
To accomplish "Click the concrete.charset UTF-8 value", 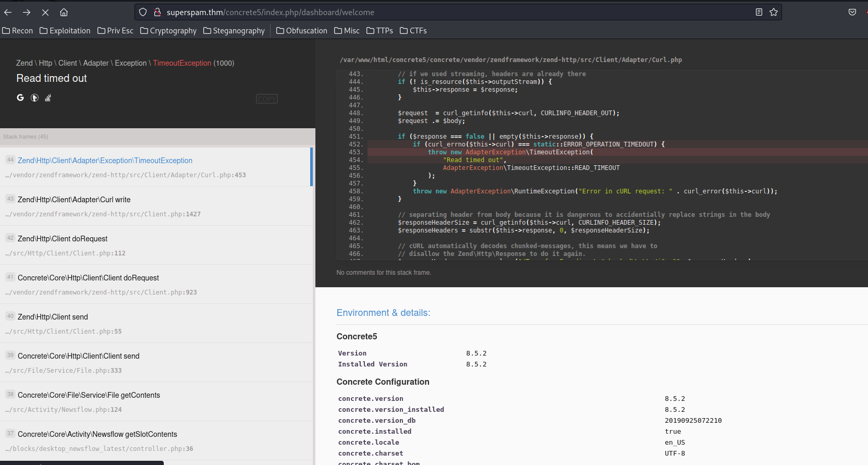I will pos(675,454).
